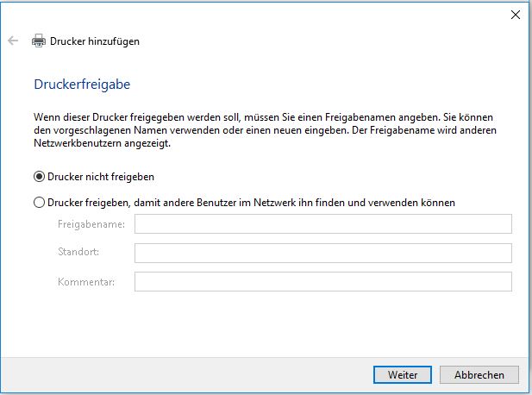Click the explanatory paragraph about Freigabenamen
Screen dimensions: 532x395
pos(265,130)
